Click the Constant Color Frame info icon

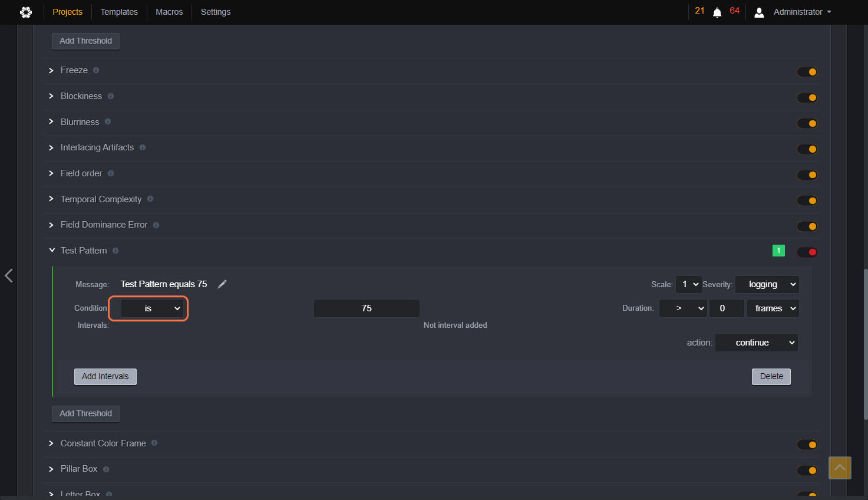(x=154, y=443)
